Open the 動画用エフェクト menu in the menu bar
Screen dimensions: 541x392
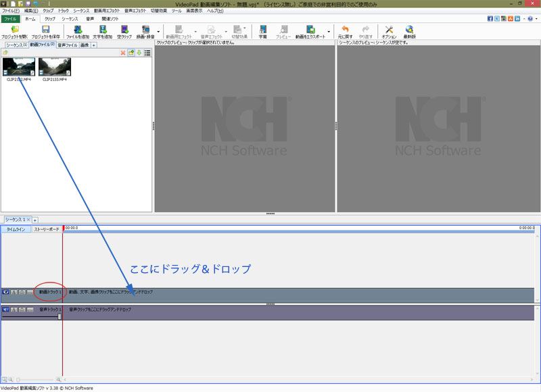pos(107,11)
